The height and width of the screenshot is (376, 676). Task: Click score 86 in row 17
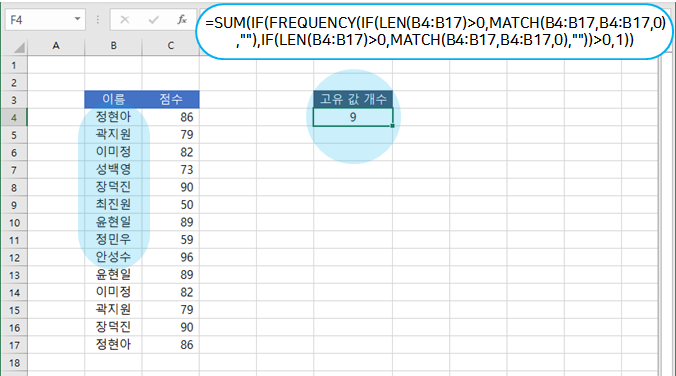171,345
